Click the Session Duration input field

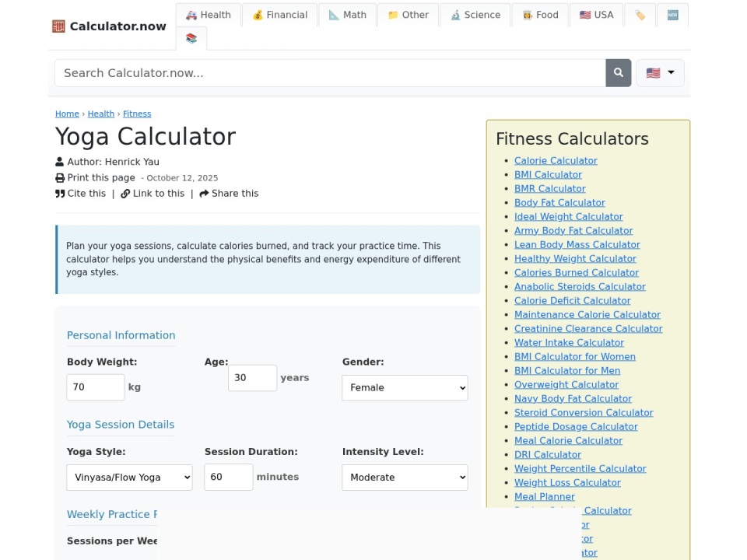coord(229,477)
